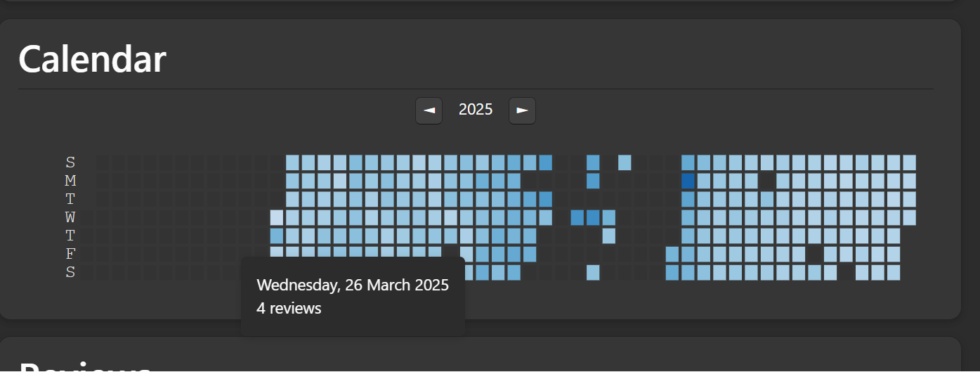Click the isolated Saturday cell in the gap
This screenshot has width=980, height=372.
[593, 272]
